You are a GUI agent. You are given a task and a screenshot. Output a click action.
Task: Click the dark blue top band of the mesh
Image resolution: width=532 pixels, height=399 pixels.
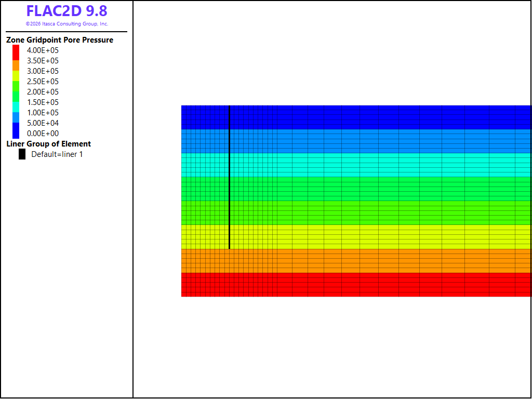(356, 117)
